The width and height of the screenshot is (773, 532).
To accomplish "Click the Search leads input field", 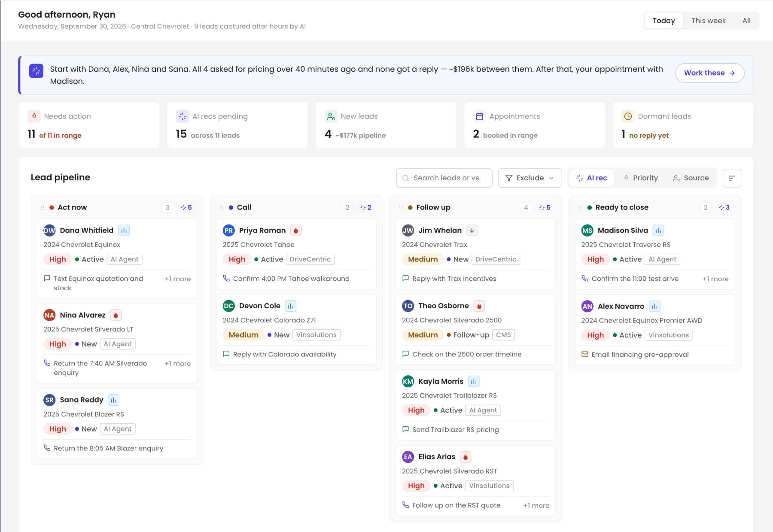I will click(444, 178).
